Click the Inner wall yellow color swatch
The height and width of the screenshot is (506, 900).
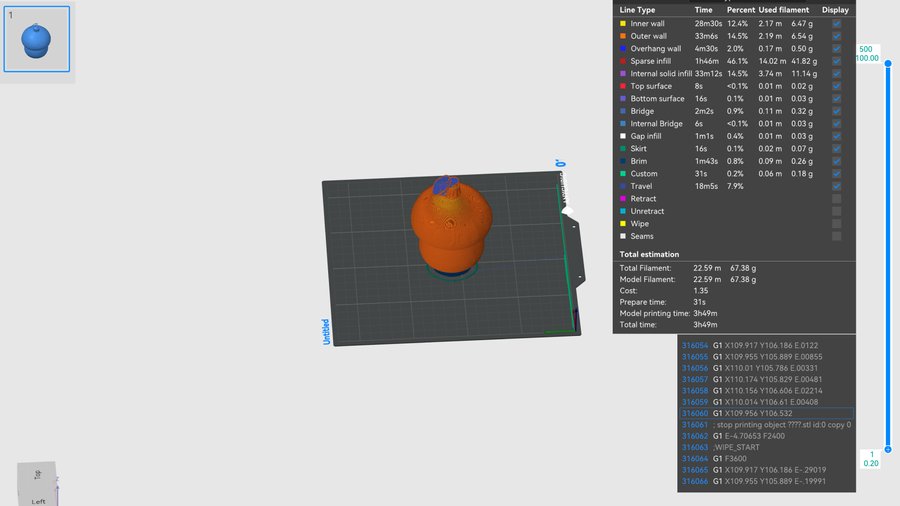tap(623, 24)
